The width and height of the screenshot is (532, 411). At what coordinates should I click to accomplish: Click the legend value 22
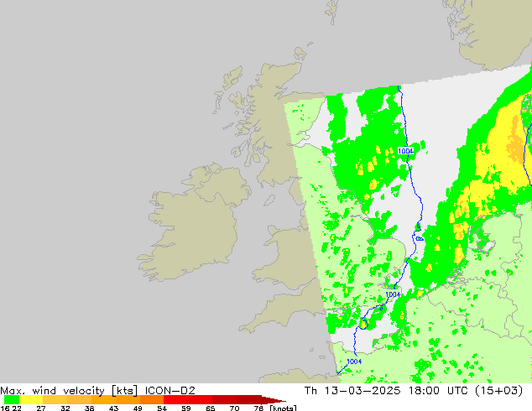pos(16,408)
